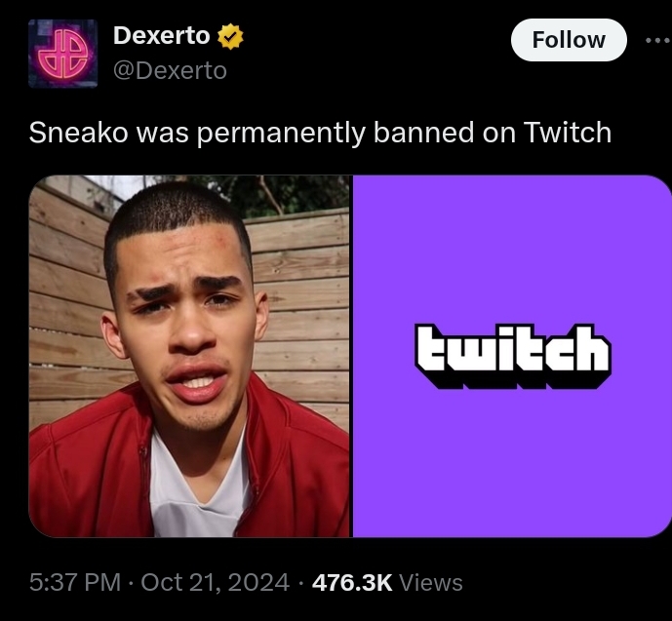Click the 5:37 PM timestamp
The height and width of the screenshot is (621, 672).
(x=75, y=582)
